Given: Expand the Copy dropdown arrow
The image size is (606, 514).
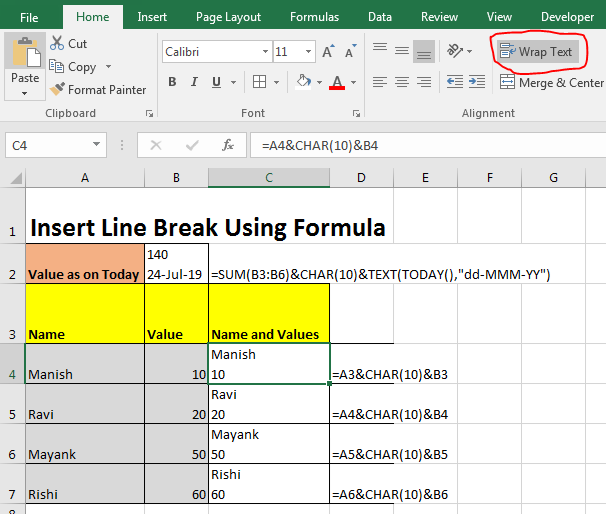Looking at the screenshot, I should point(109,66).
